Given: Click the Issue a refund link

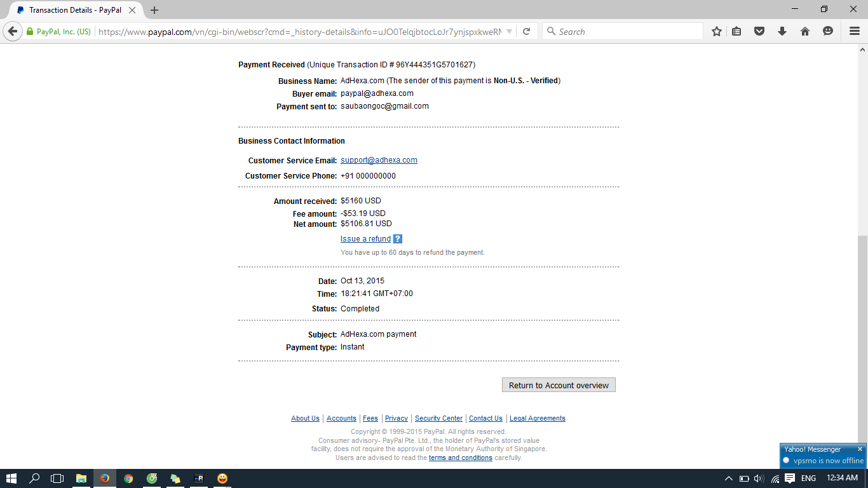Looking at the screenshot, I should [x=365, y=239].
